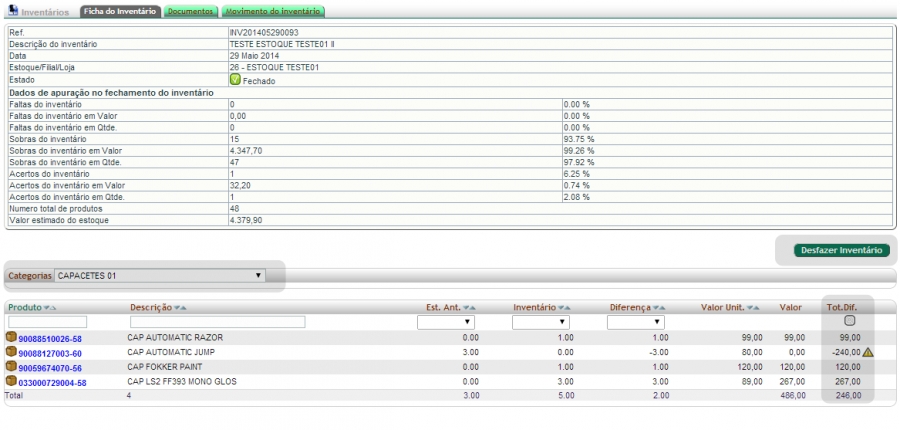Click the yellow warning icon beside -240,00
Viewport: 900px width, 430px height.
[868, 352]
